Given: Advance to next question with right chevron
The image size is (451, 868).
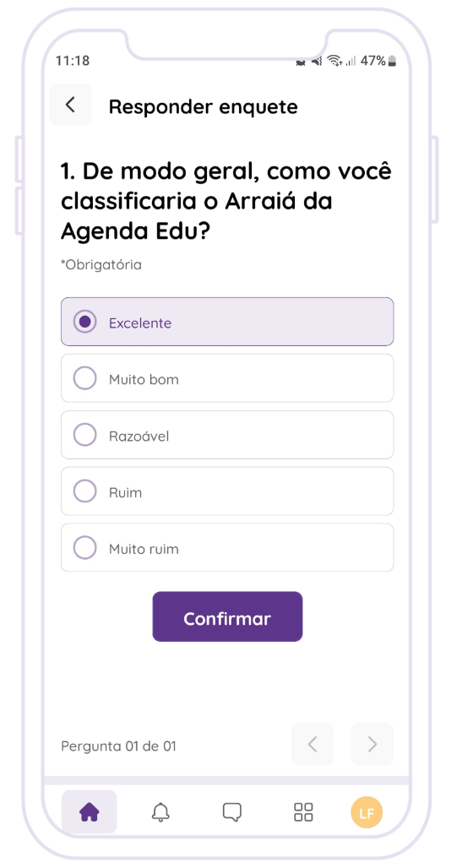Looking at the screenshot, I should click(x=372, y=745).
